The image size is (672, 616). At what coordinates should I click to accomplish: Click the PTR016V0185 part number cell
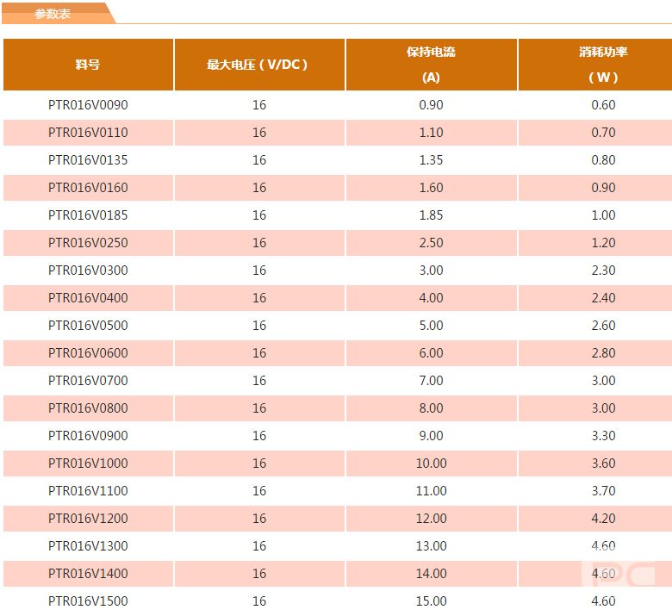(88, 215)
